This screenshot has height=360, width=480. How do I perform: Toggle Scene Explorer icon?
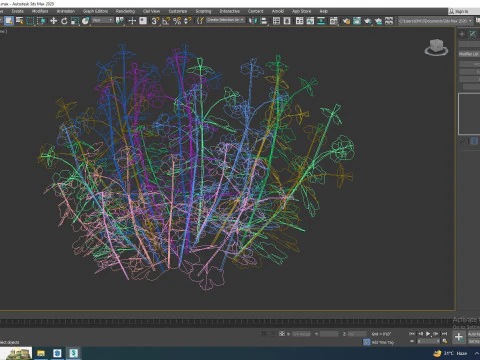click(276, 21)
